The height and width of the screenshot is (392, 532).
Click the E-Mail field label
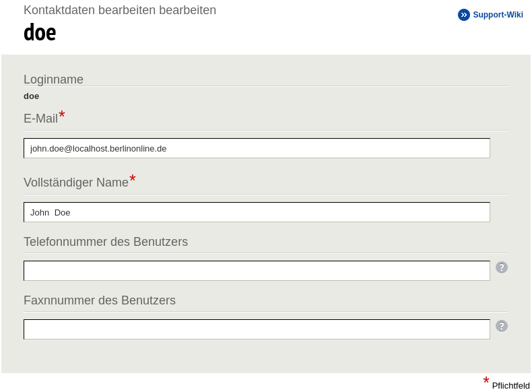click(40, 119)
